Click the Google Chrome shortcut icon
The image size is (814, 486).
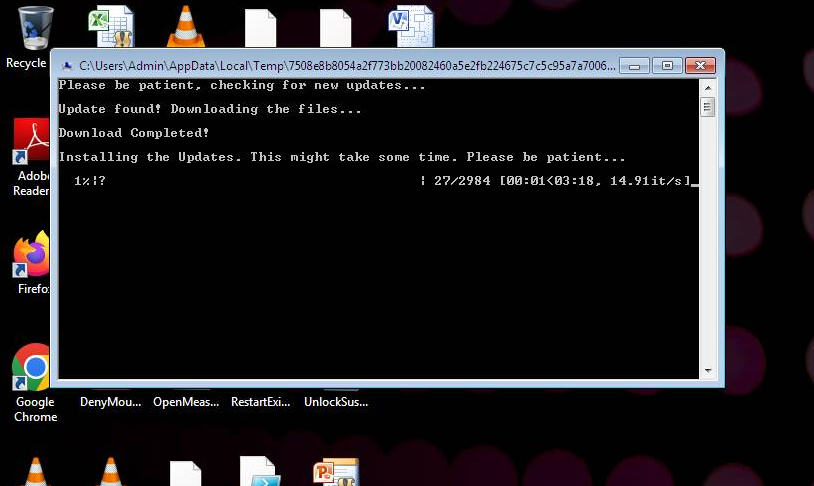click(x=32, y=368)
